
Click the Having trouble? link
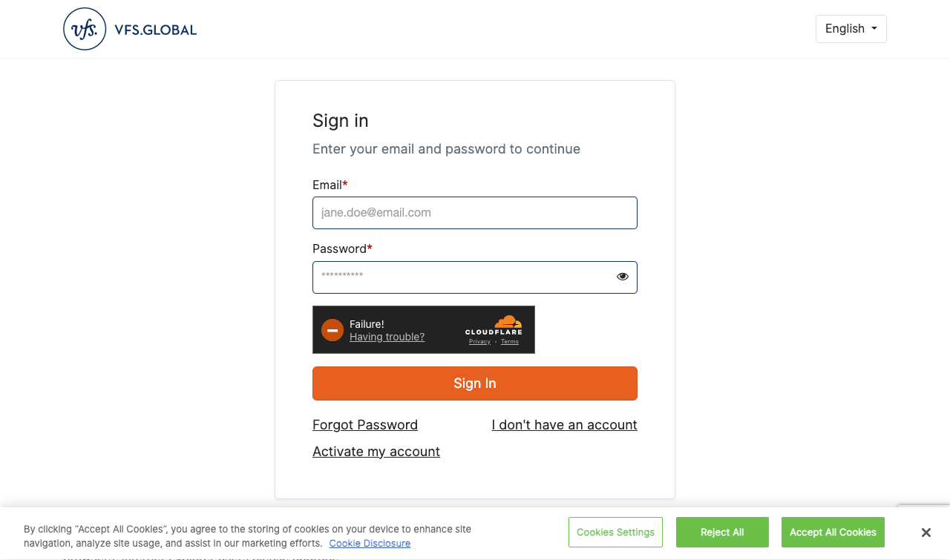pos(387,337)
